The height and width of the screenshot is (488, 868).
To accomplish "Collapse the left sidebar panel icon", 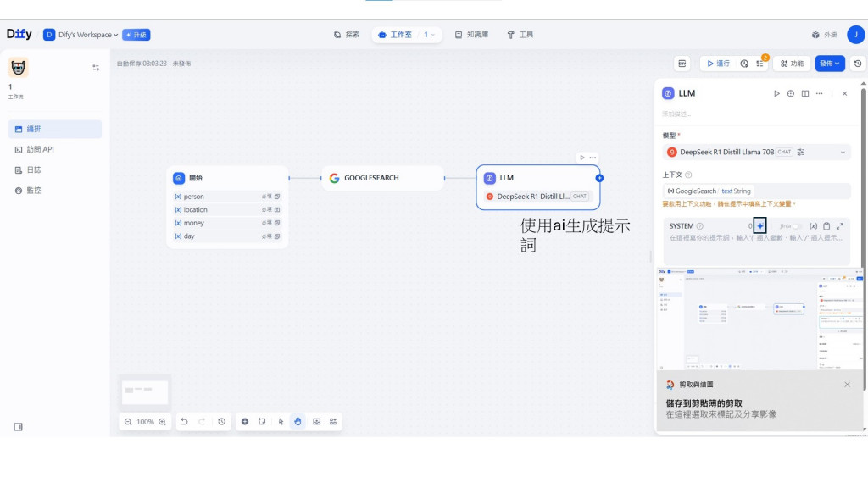I will coord(19,427).
